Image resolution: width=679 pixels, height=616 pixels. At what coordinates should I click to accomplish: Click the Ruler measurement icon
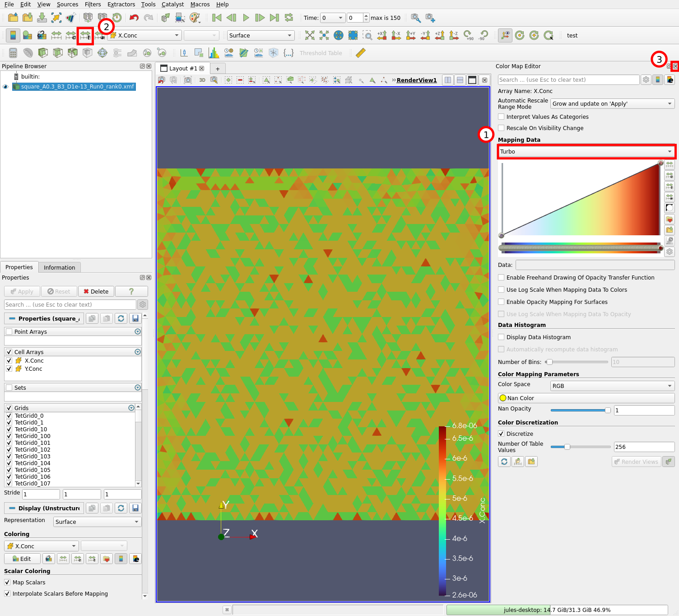point(360,53)
